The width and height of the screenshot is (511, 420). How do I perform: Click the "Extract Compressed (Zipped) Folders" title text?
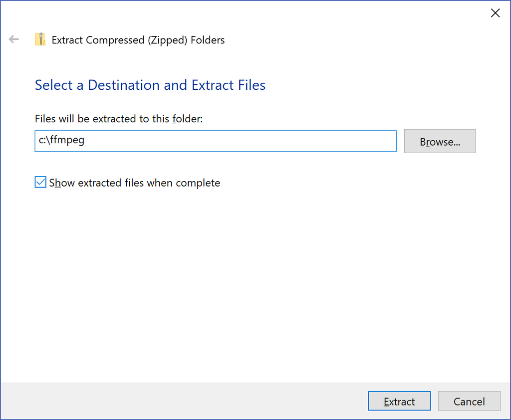tap(138, 40)
